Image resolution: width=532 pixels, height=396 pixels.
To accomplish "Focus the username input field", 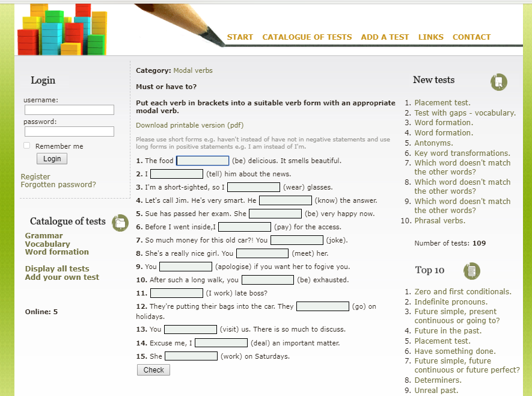I will pos(69,110).
